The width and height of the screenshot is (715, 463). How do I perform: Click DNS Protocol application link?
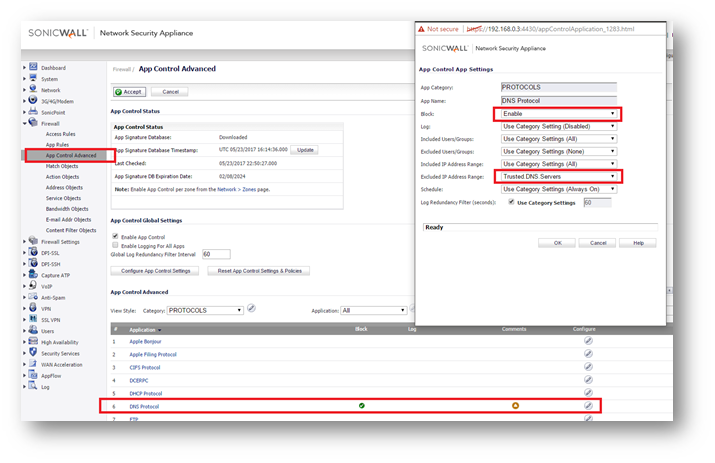click(144, 406)
